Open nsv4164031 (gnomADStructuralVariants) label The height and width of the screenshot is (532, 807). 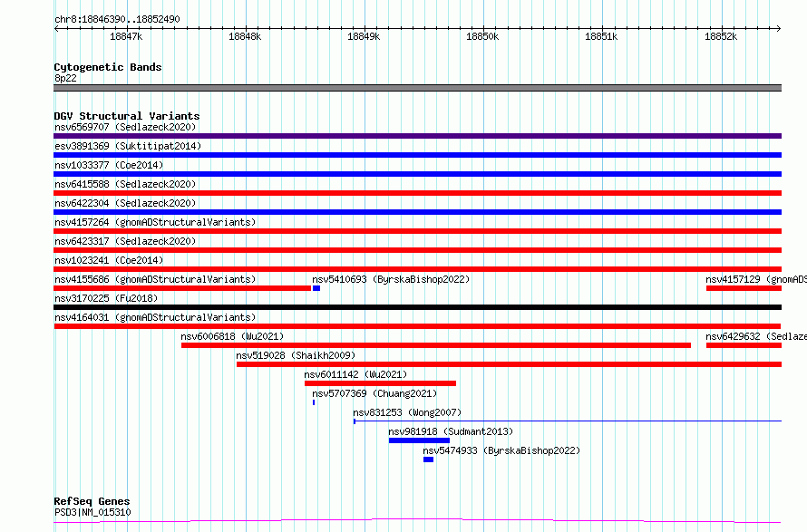(155, 317)
